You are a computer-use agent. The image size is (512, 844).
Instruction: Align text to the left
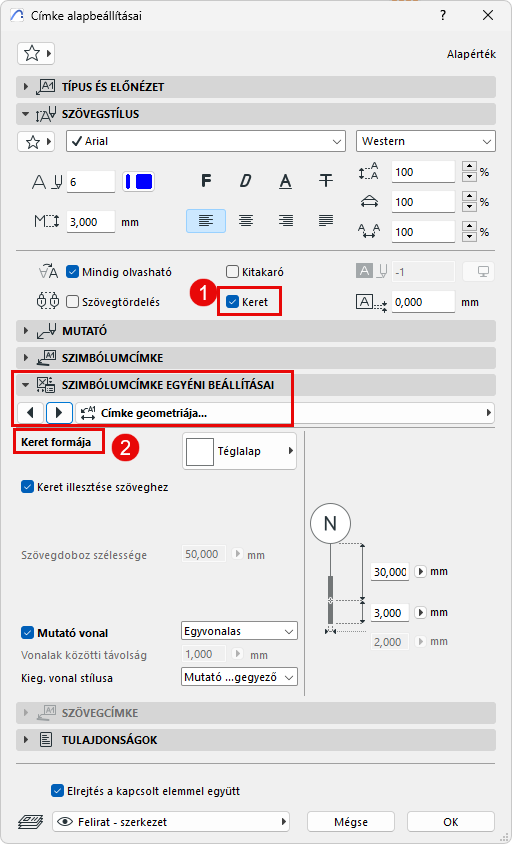[x=206, y=221]
